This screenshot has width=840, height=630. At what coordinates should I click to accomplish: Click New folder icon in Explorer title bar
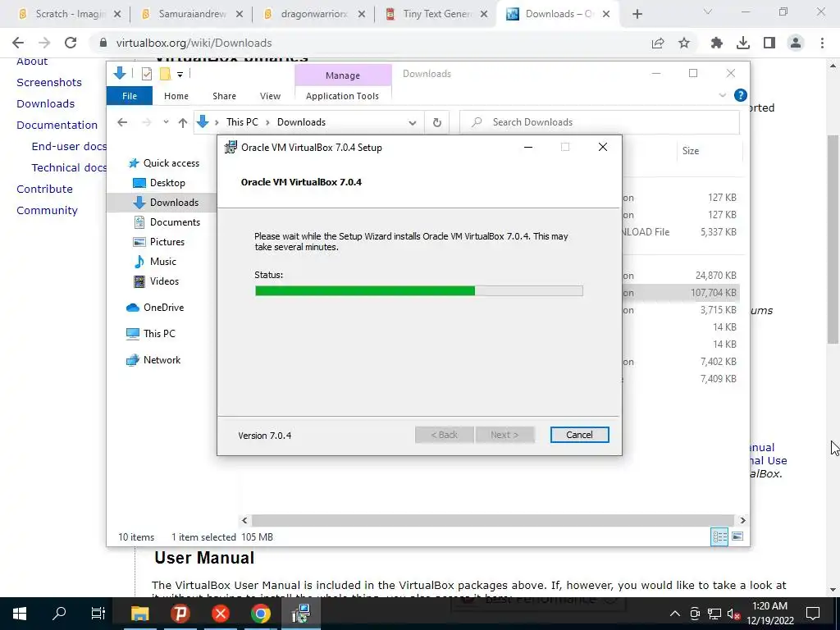[x=165, y=74]
